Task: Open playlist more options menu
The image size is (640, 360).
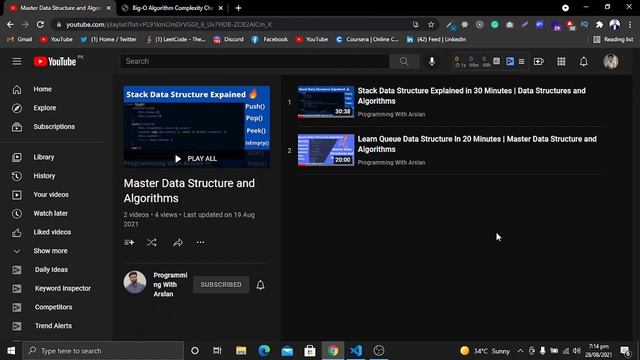Action: [200, 242]
